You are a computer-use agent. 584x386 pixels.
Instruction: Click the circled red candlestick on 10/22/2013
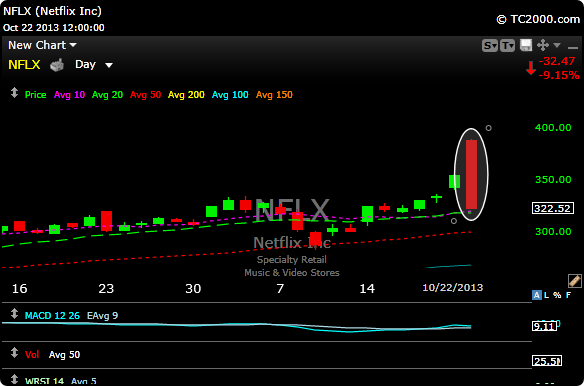coord(472,174)
